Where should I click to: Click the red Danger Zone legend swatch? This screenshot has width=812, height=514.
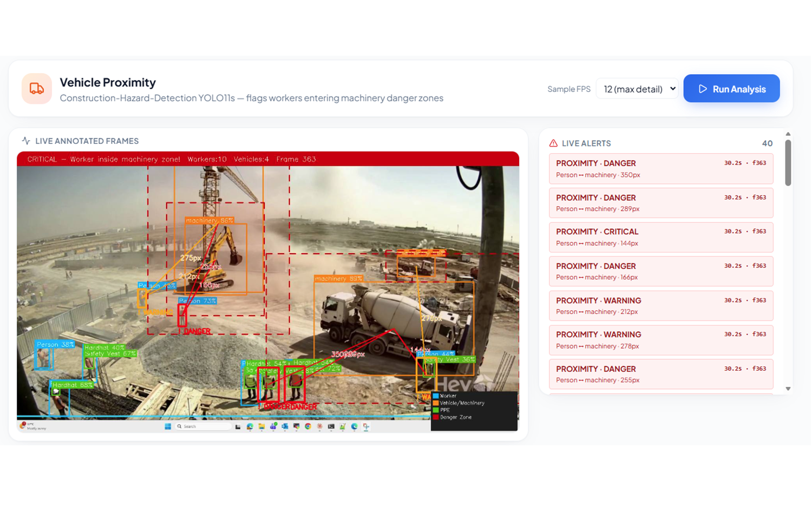[x=436, y=417]
